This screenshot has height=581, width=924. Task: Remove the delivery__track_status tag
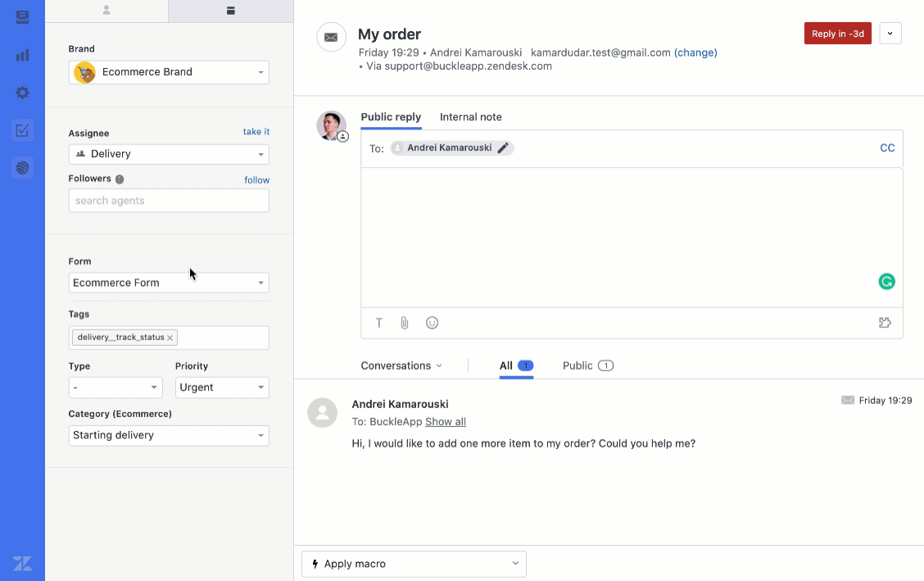(x=170, y=337)
